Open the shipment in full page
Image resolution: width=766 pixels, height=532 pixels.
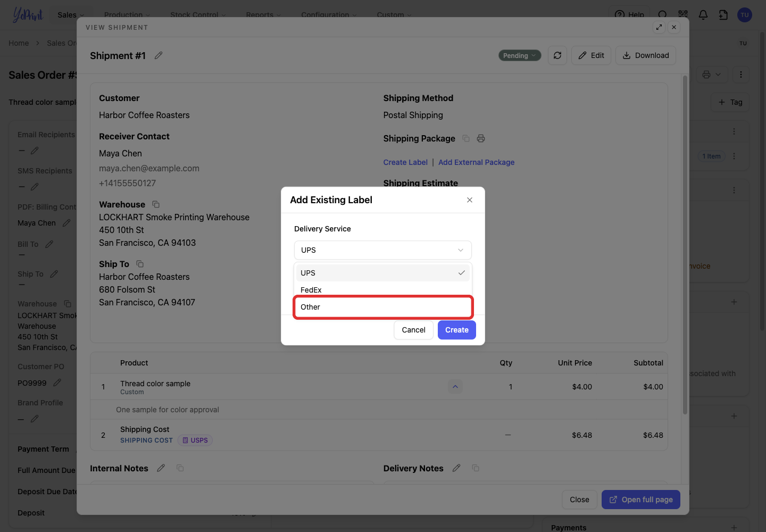pyautogui.click(x=641, y=500)
